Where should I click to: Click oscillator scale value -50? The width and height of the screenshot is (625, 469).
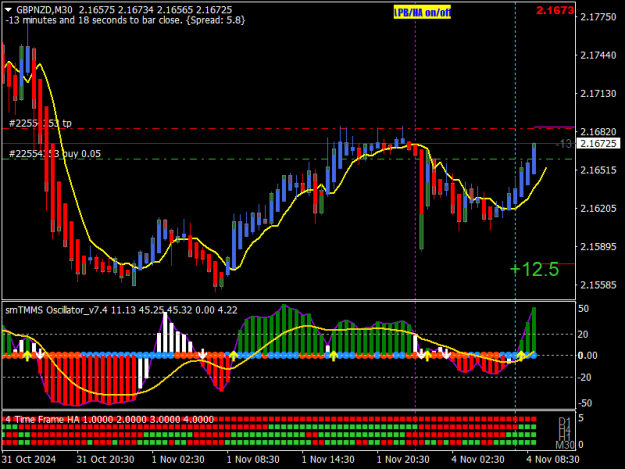(585, 403)
